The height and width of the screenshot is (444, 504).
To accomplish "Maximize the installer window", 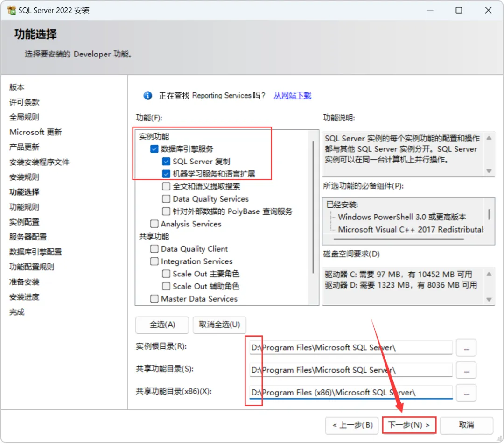I will point(459,10).
